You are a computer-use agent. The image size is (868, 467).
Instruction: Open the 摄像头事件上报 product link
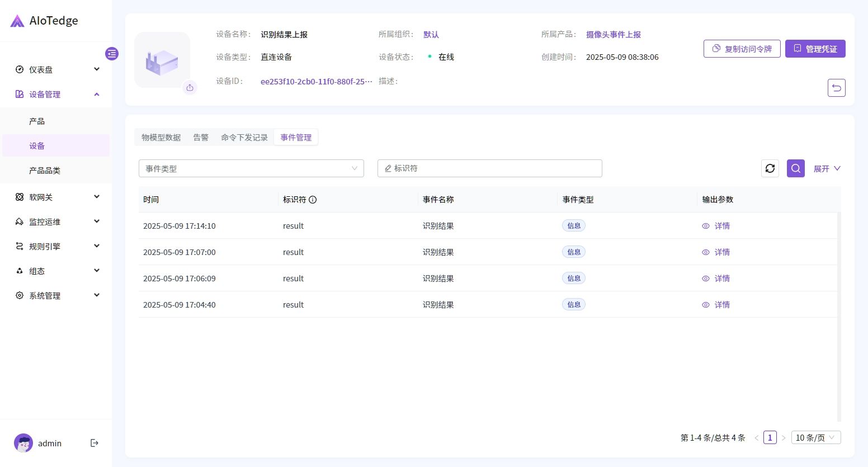(614, 34)
